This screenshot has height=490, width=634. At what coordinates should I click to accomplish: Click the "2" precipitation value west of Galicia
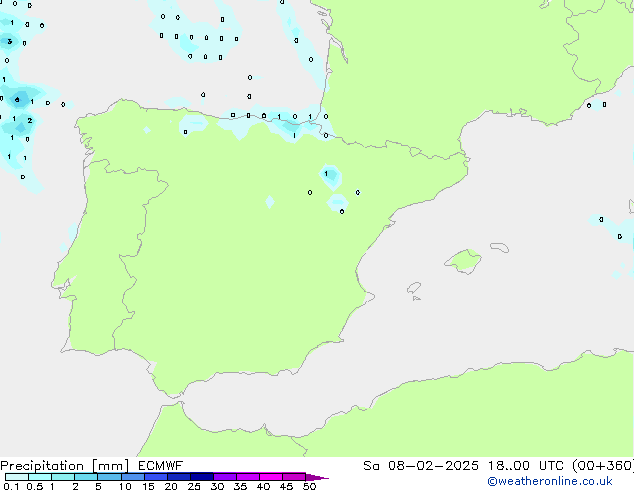click(29, 120)
